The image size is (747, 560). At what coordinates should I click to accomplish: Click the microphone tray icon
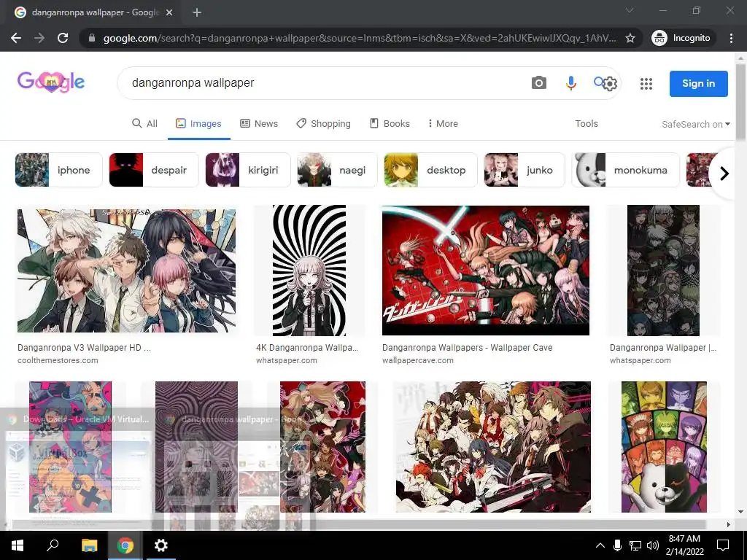tap(617, 545)
